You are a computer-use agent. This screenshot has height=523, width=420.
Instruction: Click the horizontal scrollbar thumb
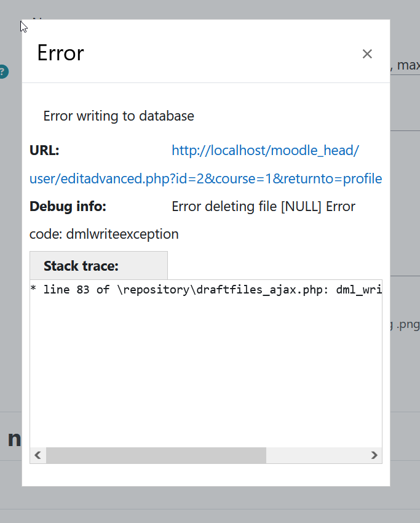click(x=156, y=455)
